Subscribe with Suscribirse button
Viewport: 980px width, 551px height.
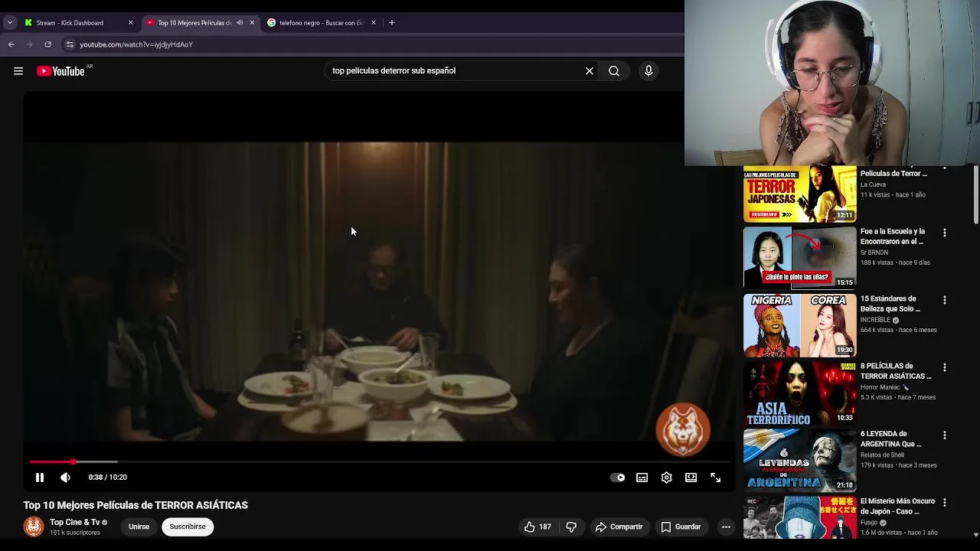[188, 527]
